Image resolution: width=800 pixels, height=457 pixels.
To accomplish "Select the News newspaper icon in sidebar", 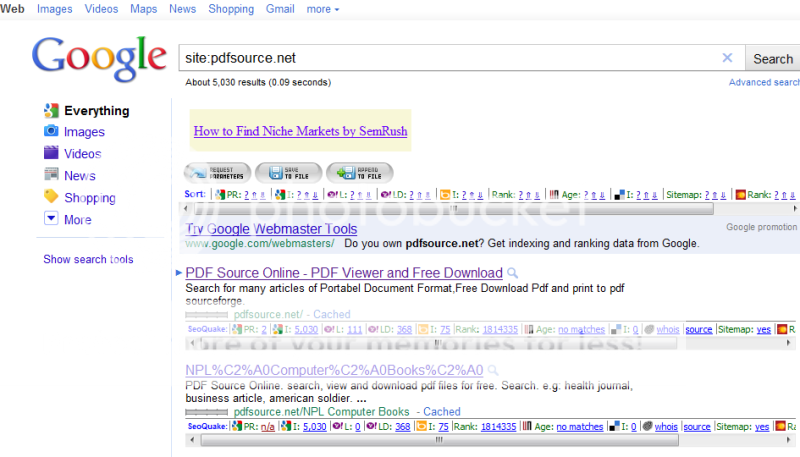I will click(x=51, y=174).
